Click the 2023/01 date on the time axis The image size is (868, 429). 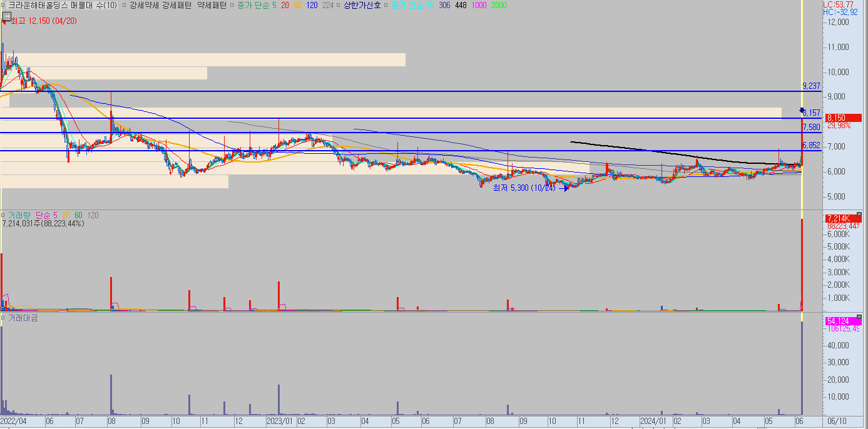click(279, 421)
